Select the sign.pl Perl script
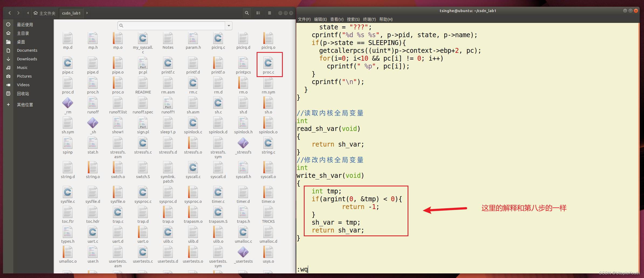 click(x=143, y=123)
